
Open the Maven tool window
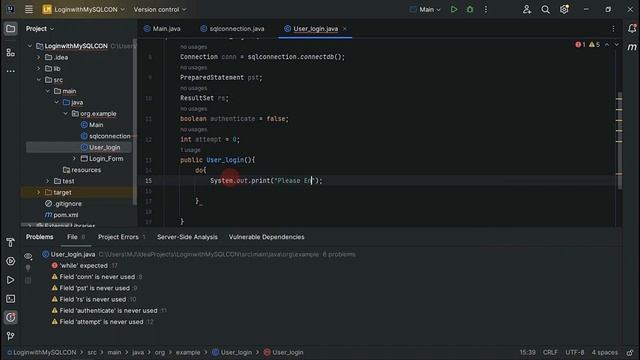[x=632, y=47]
